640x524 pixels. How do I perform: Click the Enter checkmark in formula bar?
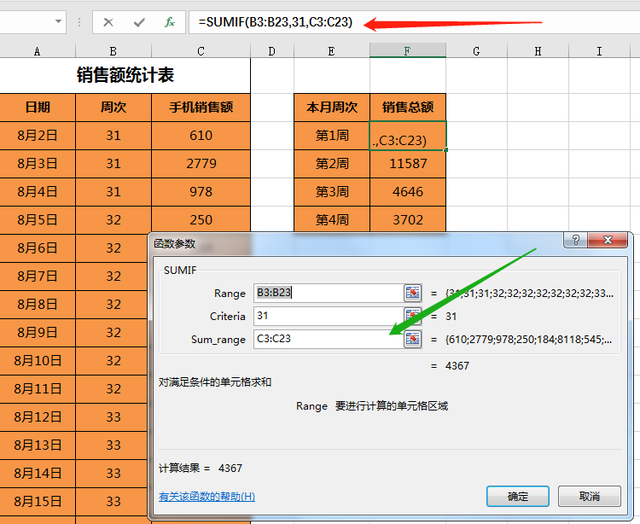click(x=139, y=22)
